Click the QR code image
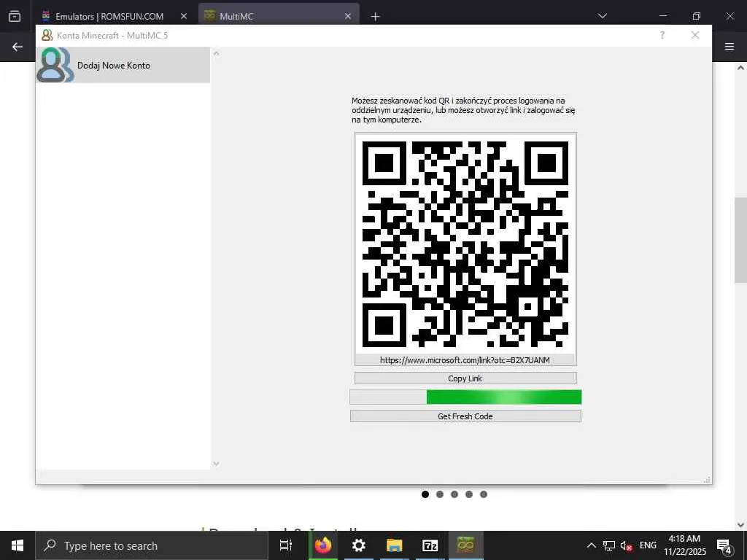The width and height of the screenshot is (747, 560). coord(465,244)
